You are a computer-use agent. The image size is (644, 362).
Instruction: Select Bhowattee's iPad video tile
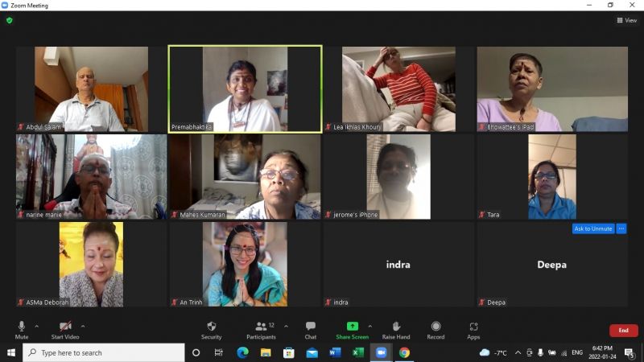tap(552, 88)
